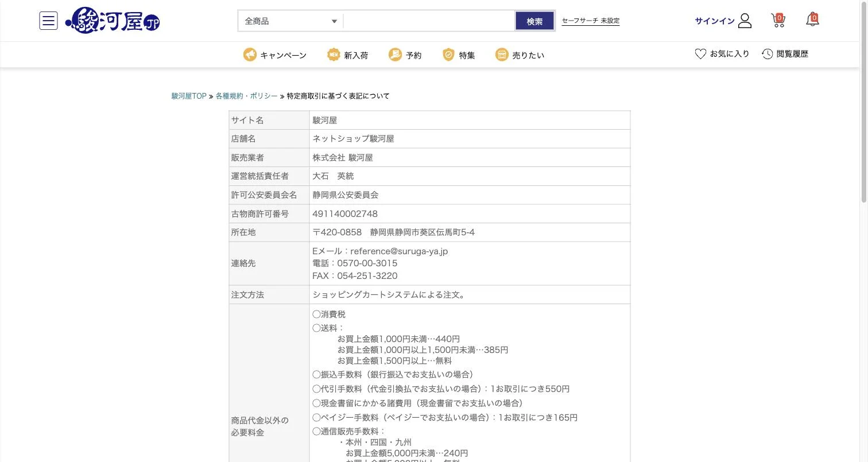Click the phone number 0570-00-3015
Viewport: 868px width, 462px height.
point(367,263)
